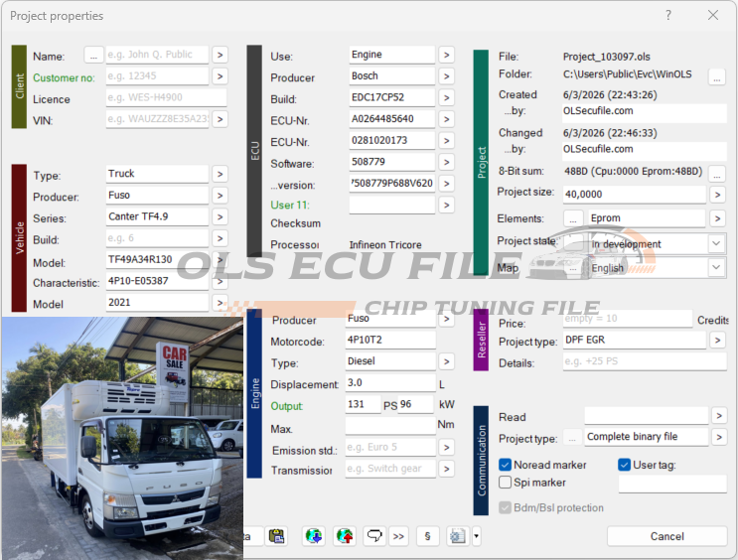This screenshot has width=738, height=560.
Task: Click arrow next to VIN field
Action: 220,119
